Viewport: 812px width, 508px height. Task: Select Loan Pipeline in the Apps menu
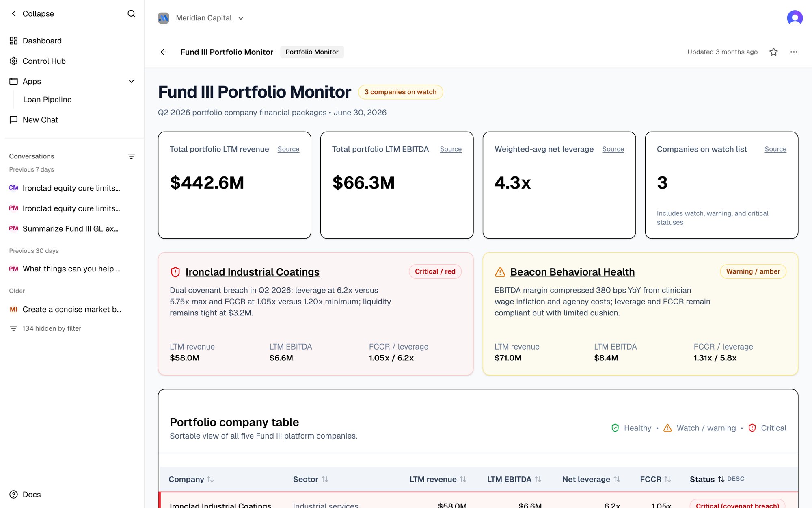click(48, 100)
